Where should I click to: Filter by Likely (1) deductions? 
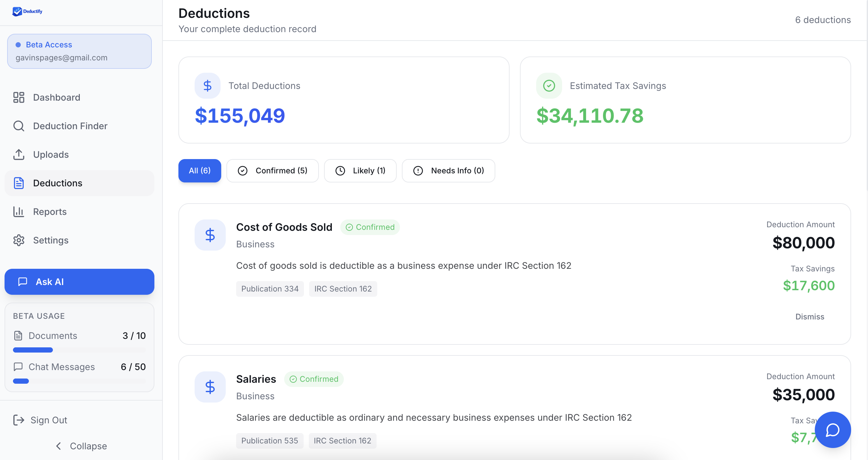click(x=360, y=171)
